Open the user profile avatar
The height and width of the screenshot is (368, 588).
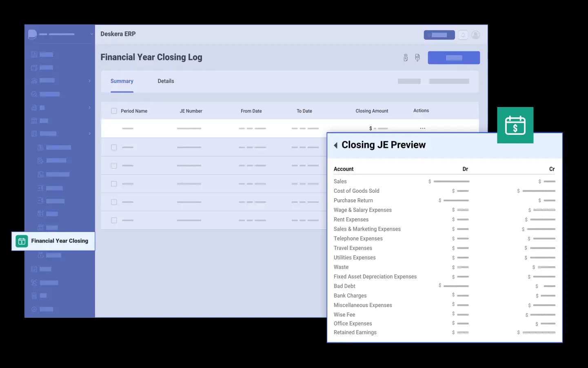click(x=475, y=35)
